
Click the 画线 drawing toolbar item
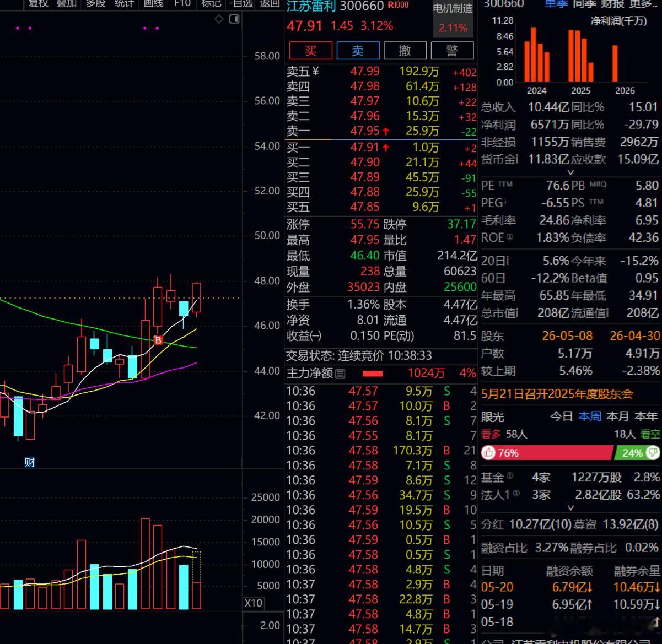tap(153, 4)
